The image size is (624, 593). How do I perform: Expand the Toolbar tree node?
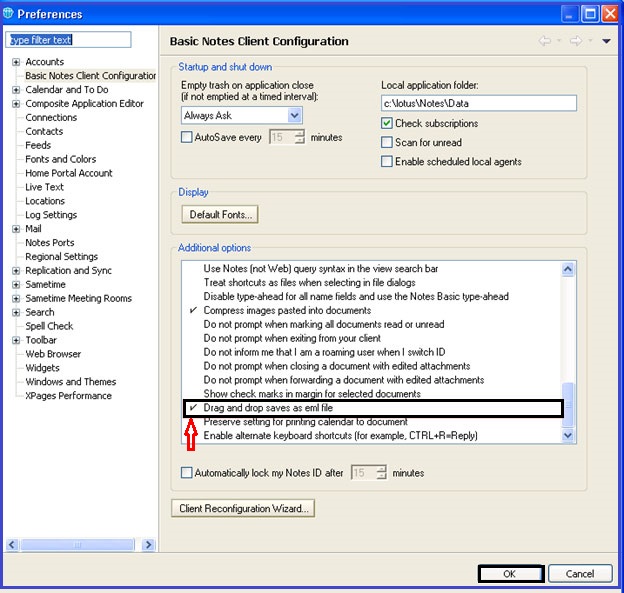[x=16, y=340]
